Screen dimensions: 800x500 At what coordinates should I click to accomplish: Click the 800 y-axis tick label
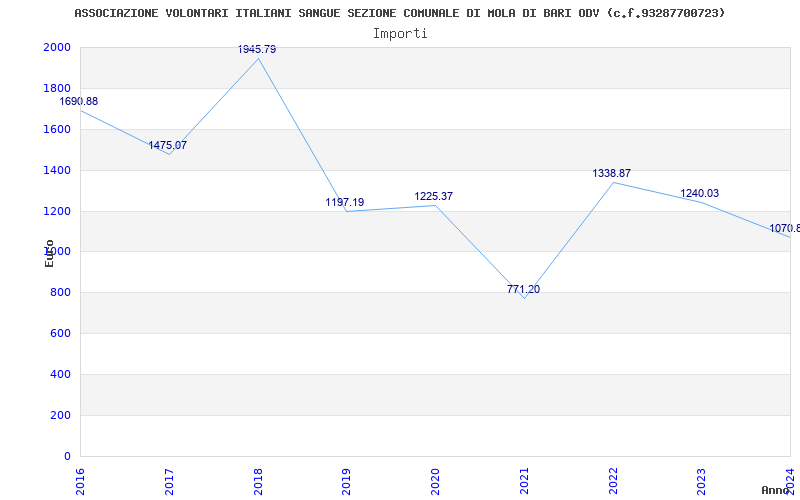point(60,293)
